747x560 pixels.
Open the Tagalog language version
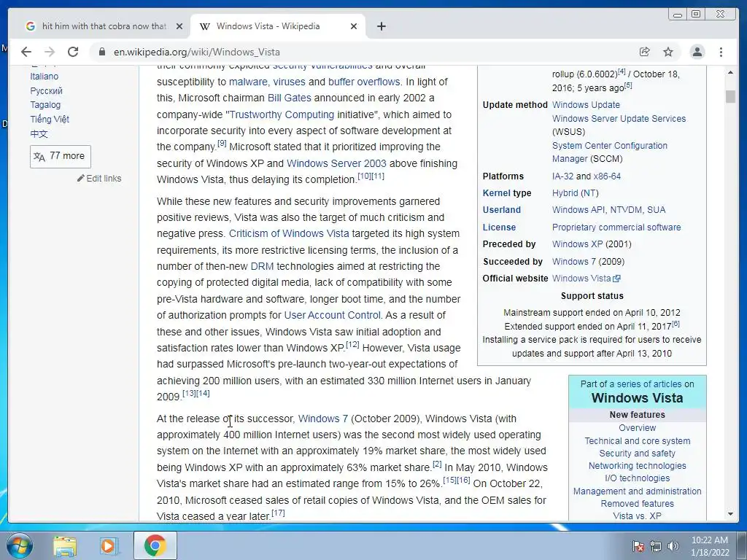point(45,105)
